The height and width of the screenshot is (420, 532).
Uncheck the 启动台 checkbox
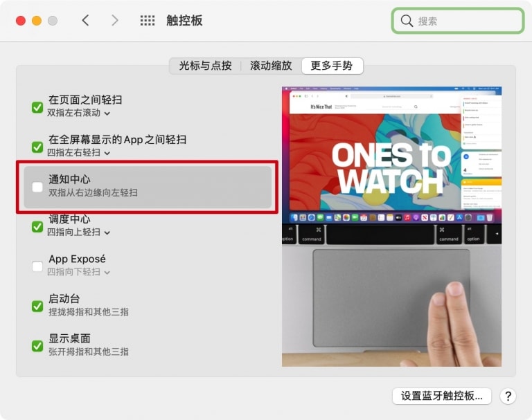click(x=37, y=306)
